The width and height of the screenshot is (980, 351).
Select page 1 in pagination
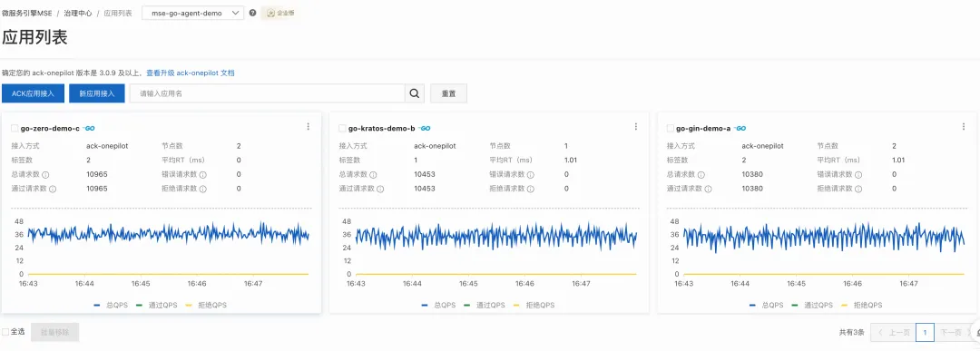point(925,332)
